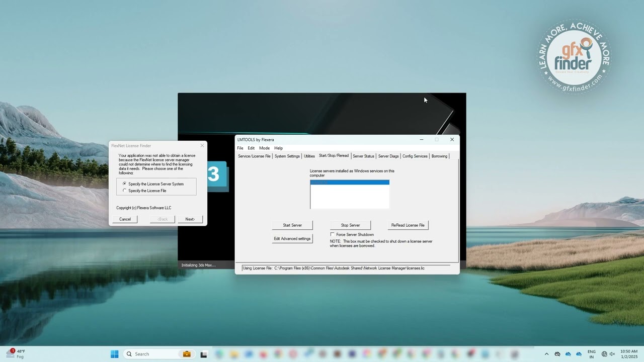Click the Start Server button
Image resolution: width=644 pixels, height=362 pixels.
[x=292, y=225]
